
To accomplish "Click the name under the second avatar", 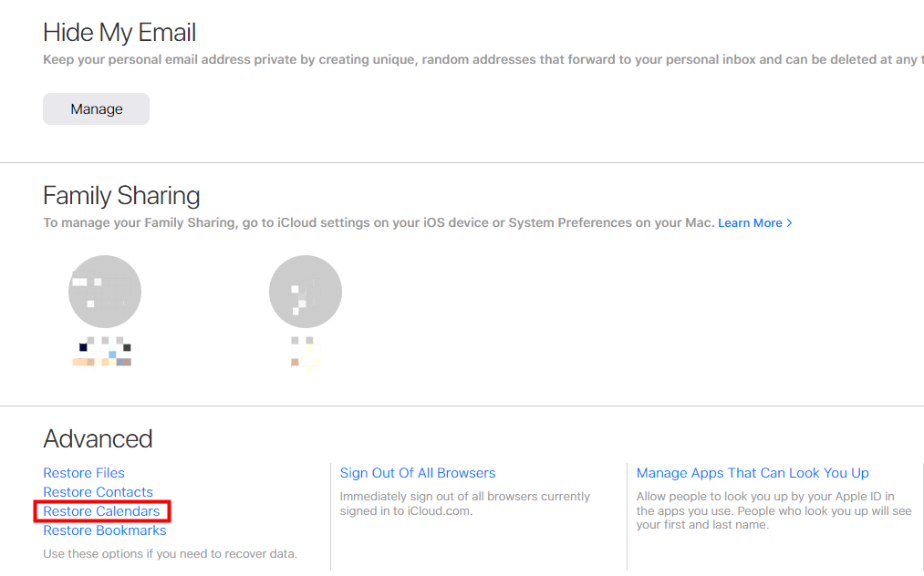I will tap(306, 354).
